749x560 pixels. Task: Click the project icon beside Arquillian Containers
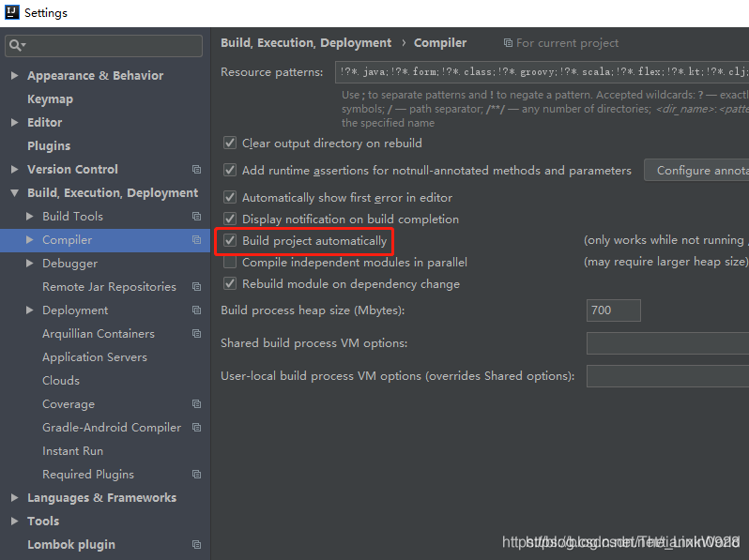click(196, 333)
